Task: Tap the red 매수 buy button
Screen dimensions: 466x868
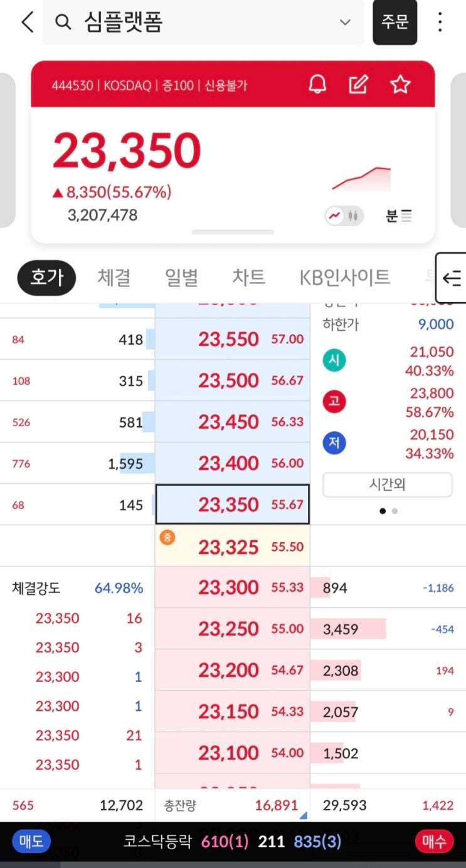Action: pyautogui.click(x=434, y=842)
